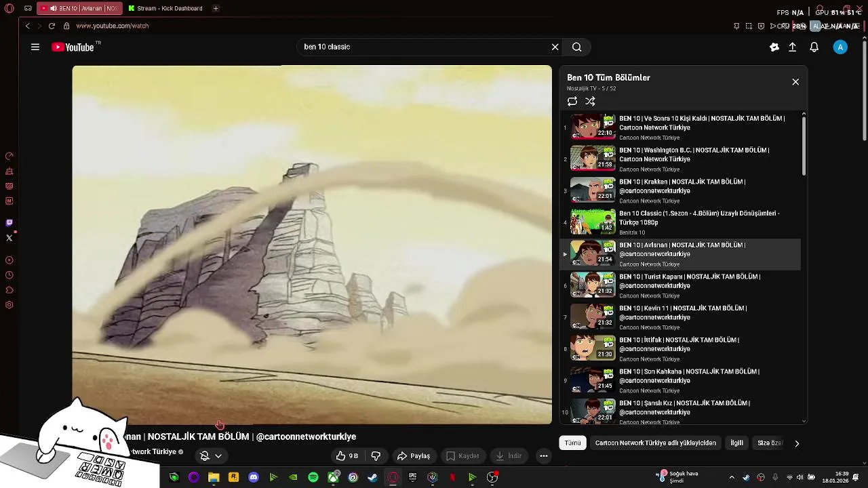Open the X (Twitter) sidebar panel

click(9, 238)
